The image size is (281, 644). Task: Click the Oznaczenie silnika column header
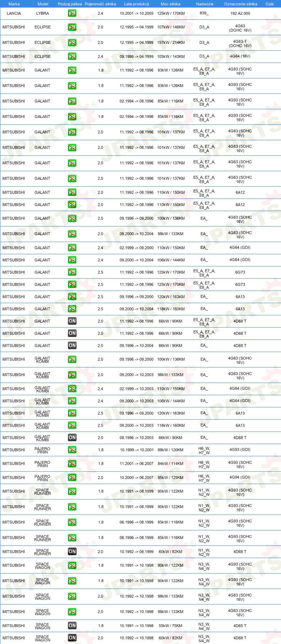(x=240, y=4)
